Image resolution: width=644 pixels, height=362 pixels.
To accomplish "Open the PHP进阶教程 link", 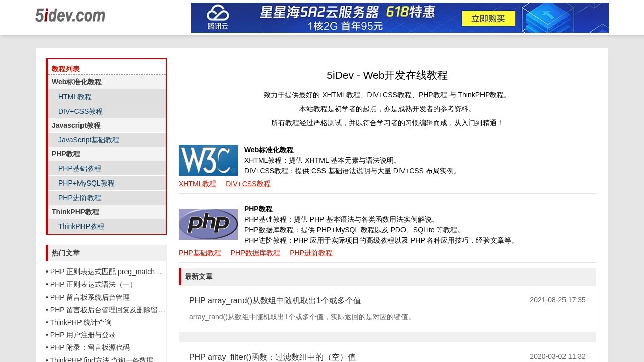I will tap(310, 253).
